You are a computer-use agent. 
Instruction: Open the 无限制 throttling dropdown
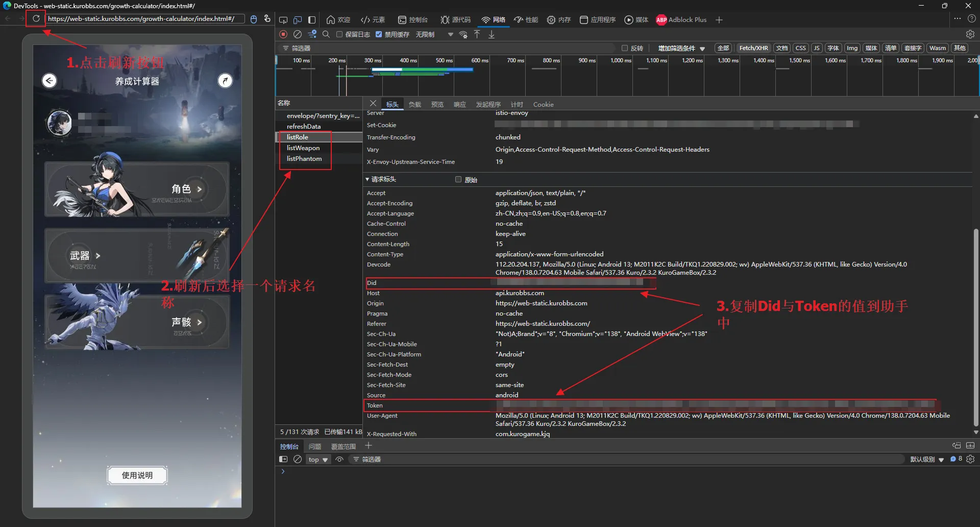click(434, 34)
